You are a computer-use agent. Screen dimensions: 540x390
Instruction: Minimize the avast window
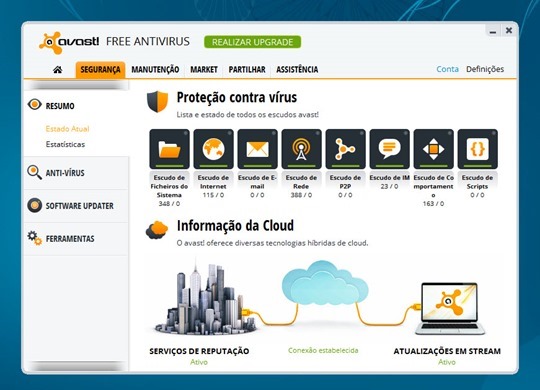[493, 31]
